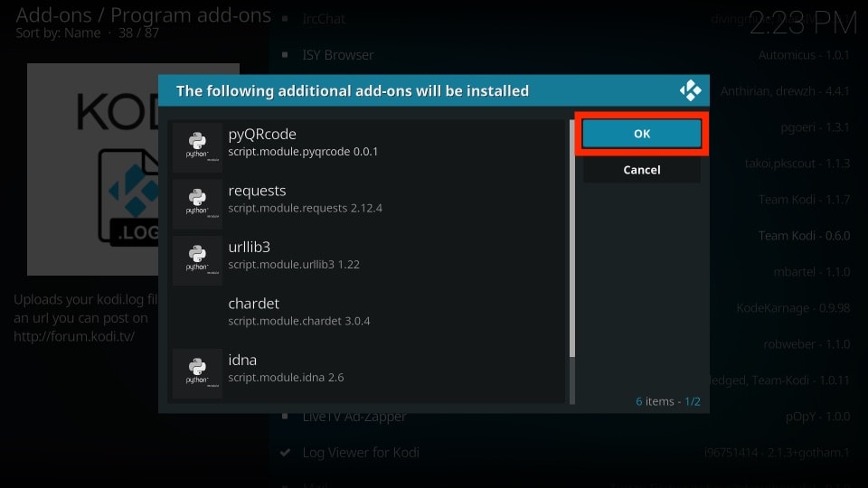Screen dimensions: 868x488
Task: Click script.module.requests 2.12.4 text
Action: (305, 208)
